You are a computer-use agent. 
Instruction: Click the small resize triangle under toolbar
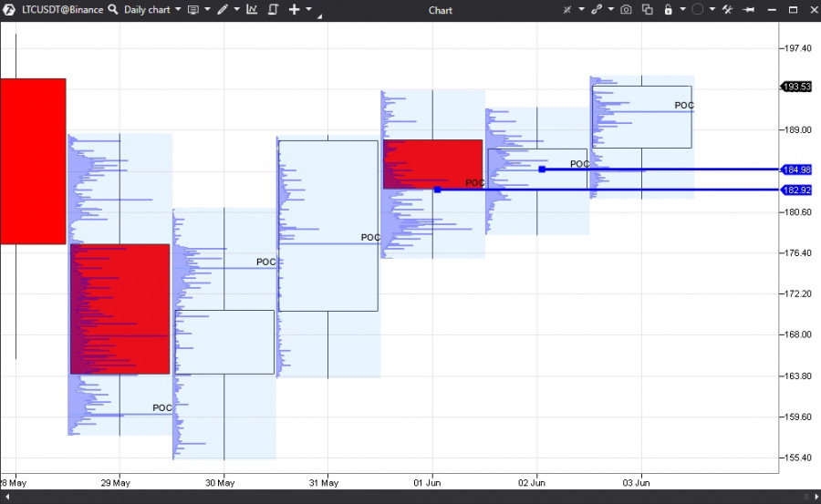click(319, 16)
